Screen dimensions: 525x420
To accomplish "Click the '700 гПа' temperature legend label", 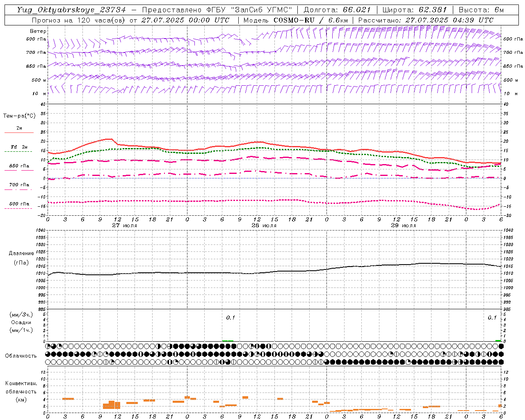I will coord(19,185).
